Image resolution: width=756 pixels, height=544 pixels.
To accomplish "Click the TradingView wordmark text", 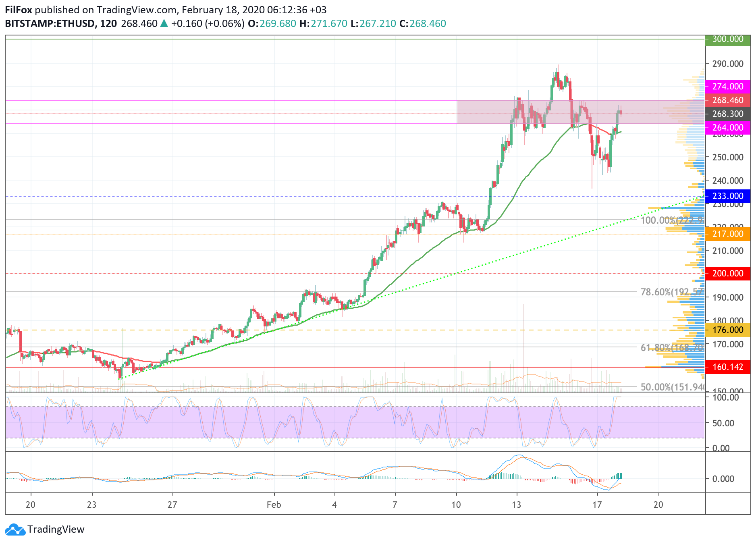I will point(56,529).
